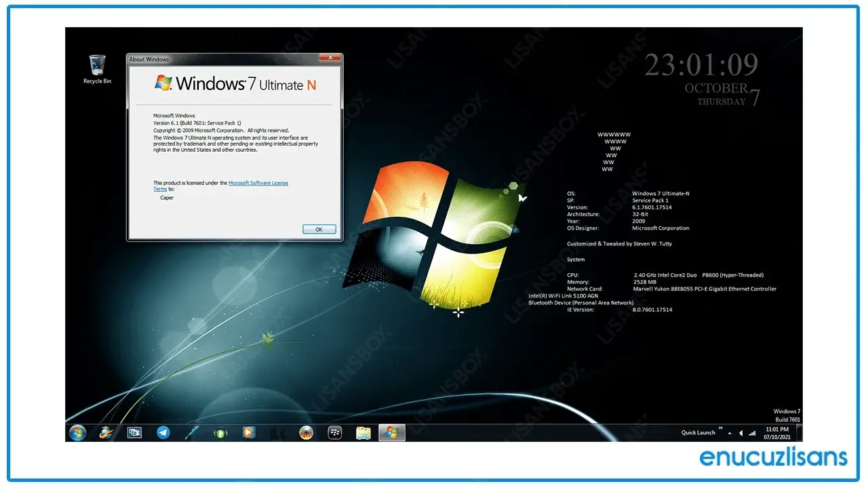
Task: Select the active About Windows taskbar button
Action: (x=392, y=432)
